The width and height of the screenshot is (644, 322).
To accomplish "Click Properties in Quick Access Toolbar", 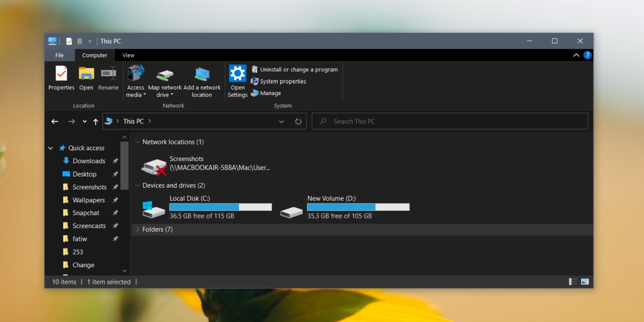I will (x=69, y=41).
